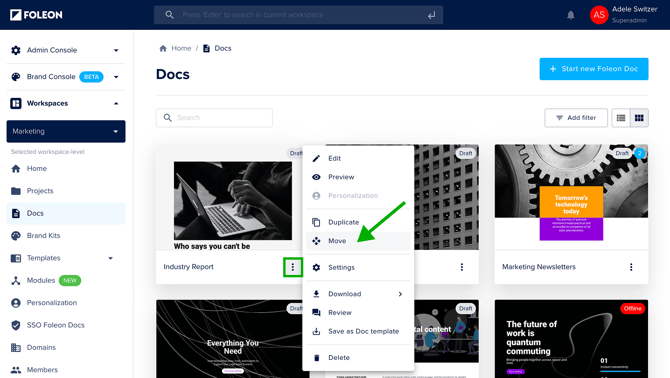Select Docs in the sidebar
The image size is (670, 378).
click(66, 213)
